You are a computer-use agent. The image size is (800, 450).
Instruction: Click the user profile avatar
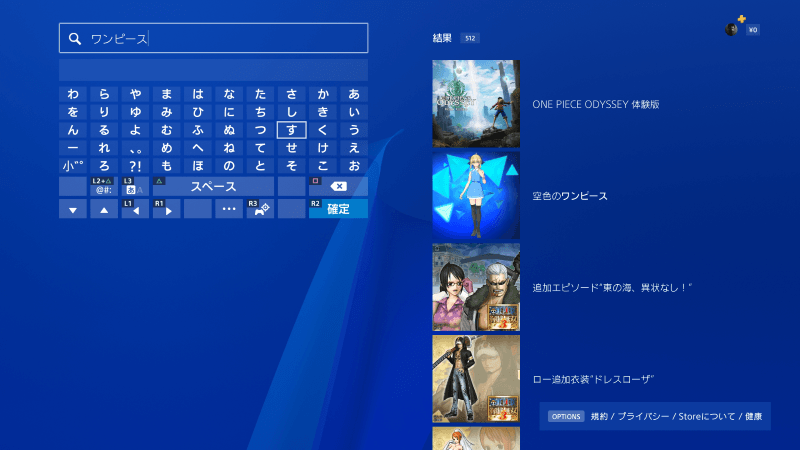[x=732, y=29]
